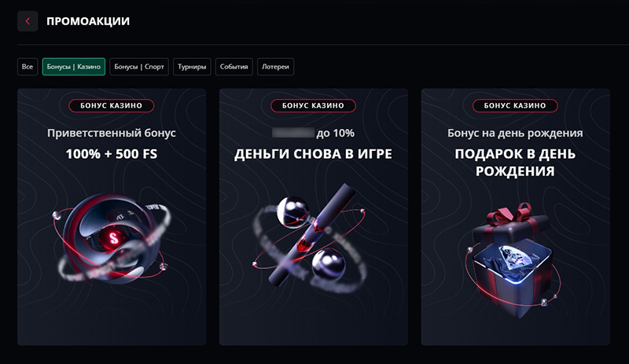Viewport: 629px width, 364px height.
Task: Click БОНУС КАЗИНО badge on birthday card
Action: pos(515,105)
